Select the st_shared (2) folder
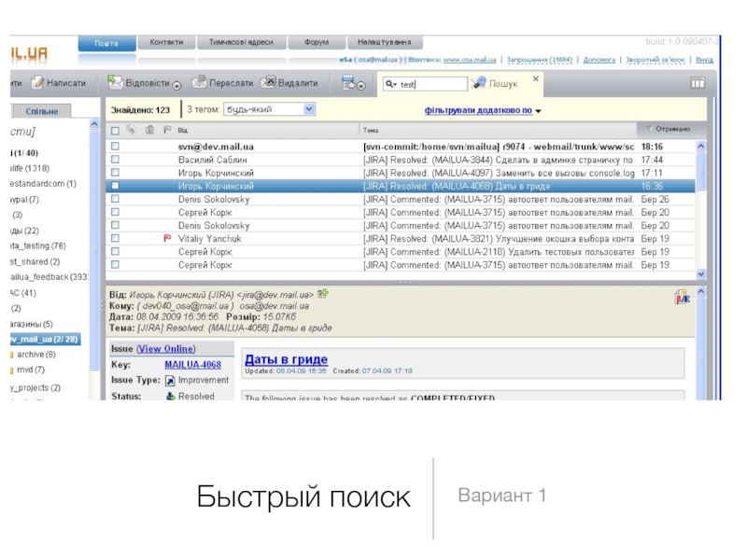747x560 pixels. point(35,261)
